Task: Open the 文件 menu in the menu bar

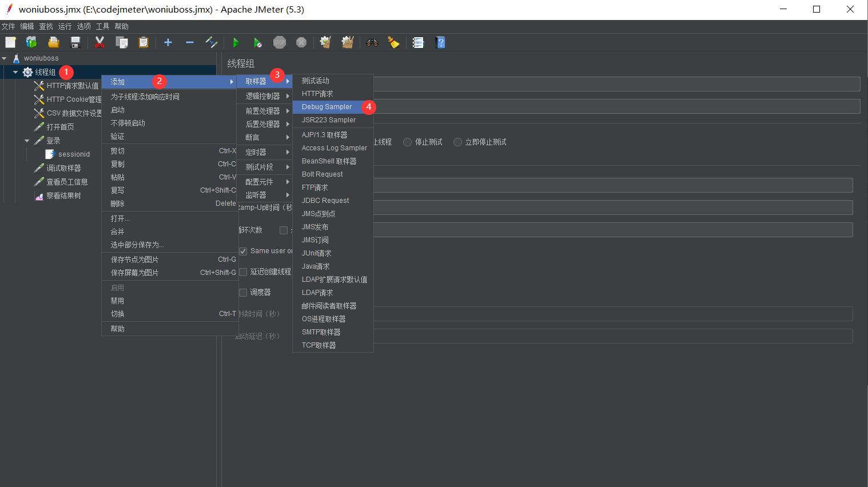Action: tap(8, 26)
